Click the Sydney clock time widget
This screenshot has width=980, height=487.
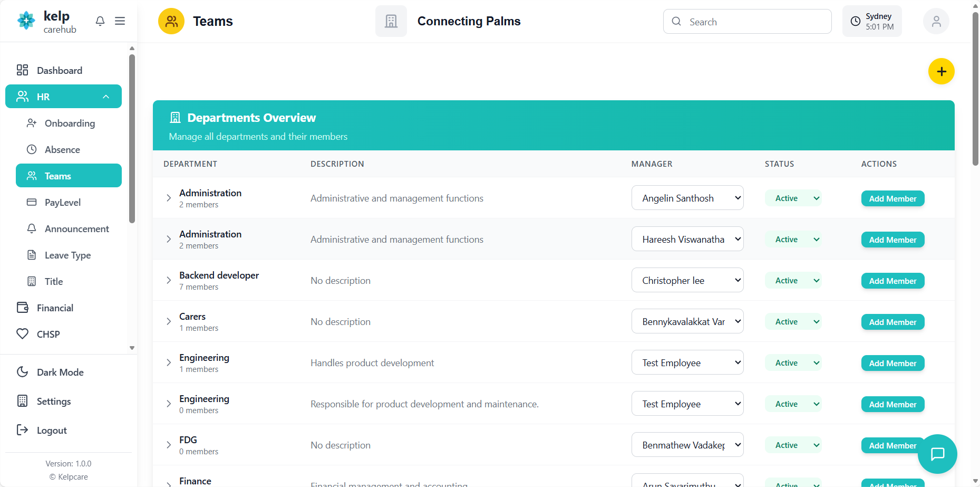[x=872, y=22]
